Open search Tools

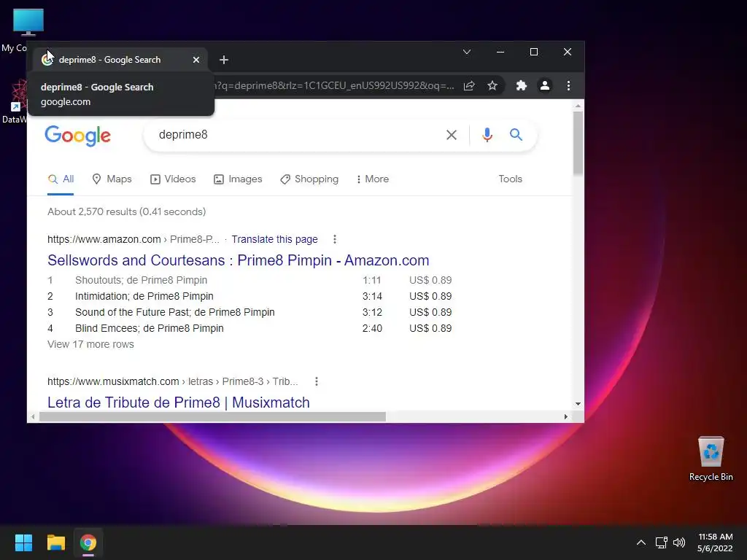[510, 179]
